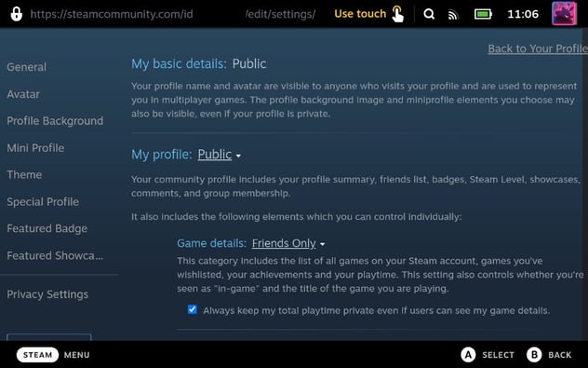Image resolution: width=588 pixels, height=368 pixels.
Task: Click the SELECT label in footer
Action: pyautogui.click(x=498, y=355)
